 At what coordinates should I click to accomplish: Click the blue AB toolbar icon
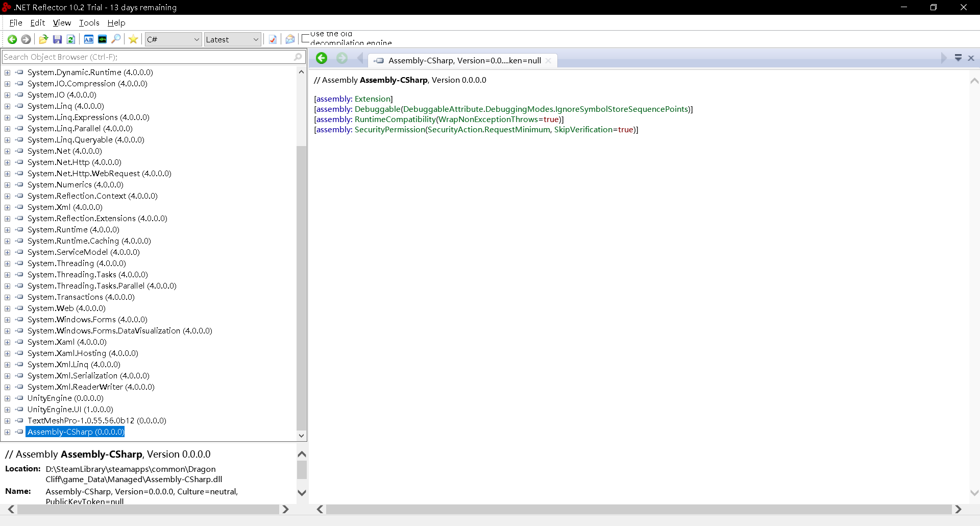coord(88,39)
